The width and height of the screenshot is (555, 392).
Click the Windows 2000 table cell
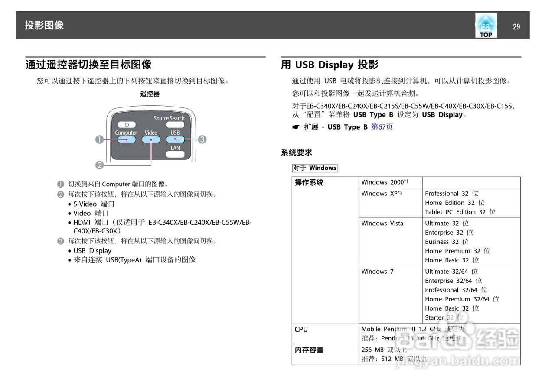(390, 182)
